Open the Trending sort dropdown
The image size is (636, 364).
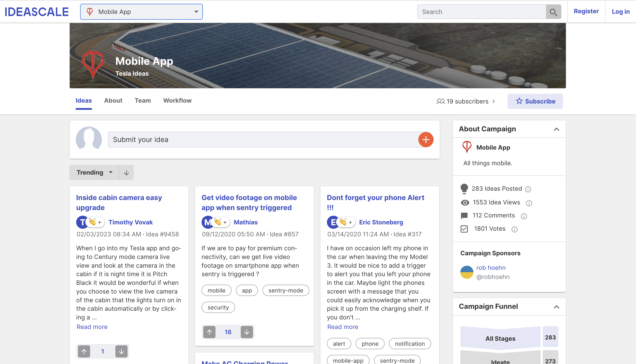pyautogui.click(x=94, y=172)
